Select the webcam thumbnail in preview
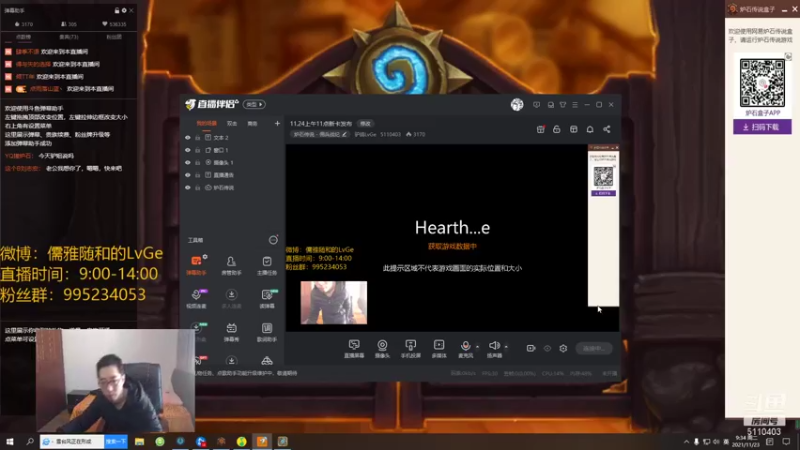This screenshot has height=450, width=800. [x=334, y=303]
